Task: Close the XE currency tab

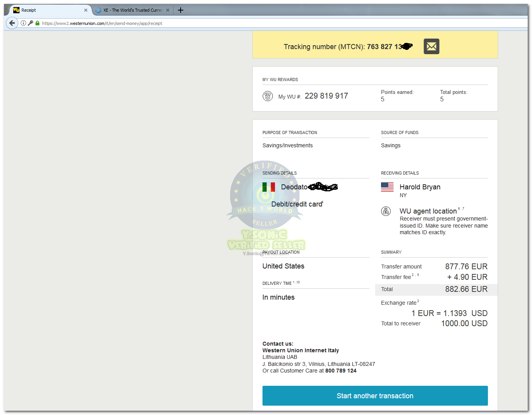Action: tap(168, 10)
